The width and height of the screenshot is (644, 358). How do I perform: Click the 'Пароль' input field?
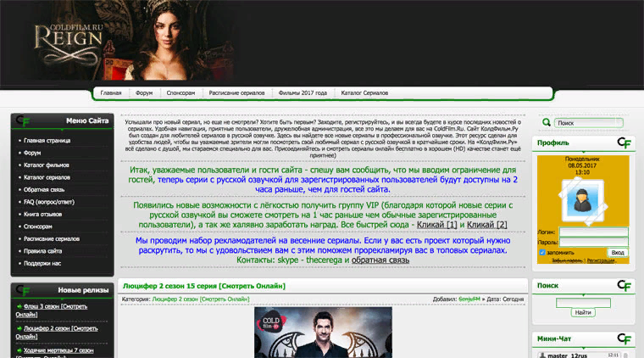click(593, 242)
